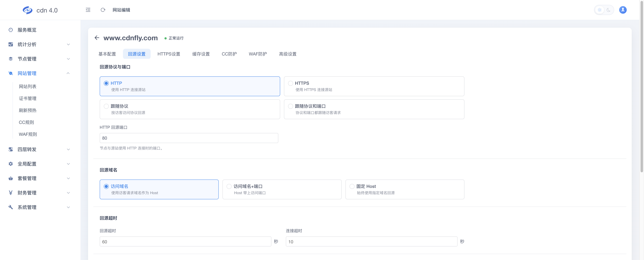Viewport: 644px width, 260px height.
Task: Click the 系统管理 wrench icon
Action: click(x=11, y=207)
